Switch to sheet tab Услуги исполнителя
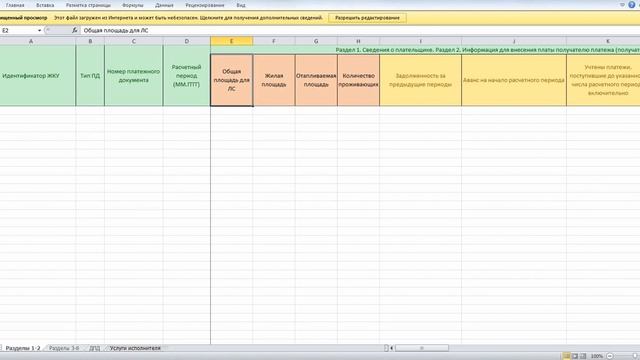Screen dimensions: 640x360 pos(135,348)
